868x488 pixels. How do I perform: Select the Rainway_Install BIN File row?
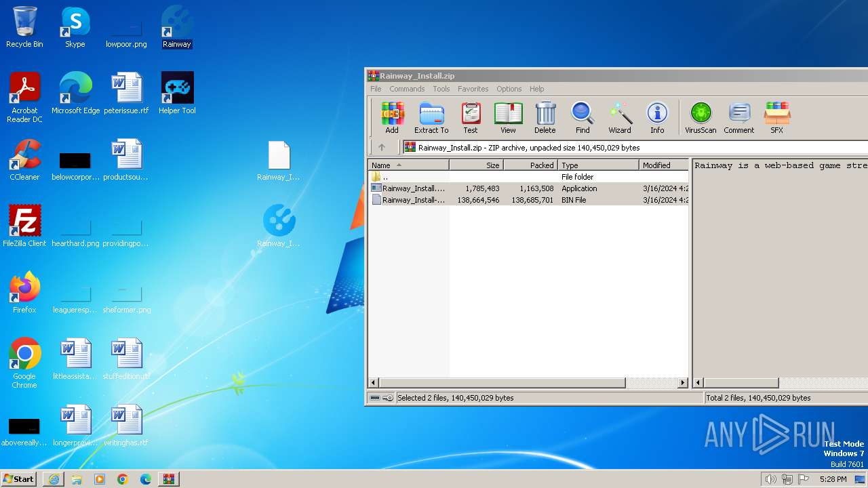point(528,200)
